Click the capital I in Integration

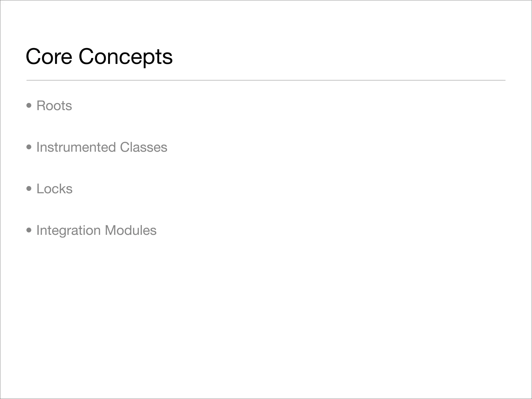[38, 230]
